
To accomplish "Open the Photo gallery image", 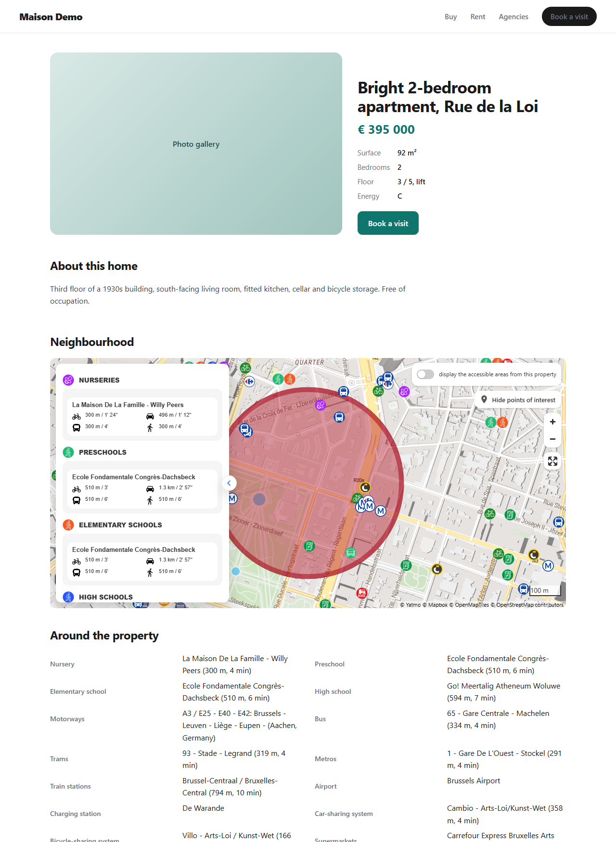I will point(196,143).
